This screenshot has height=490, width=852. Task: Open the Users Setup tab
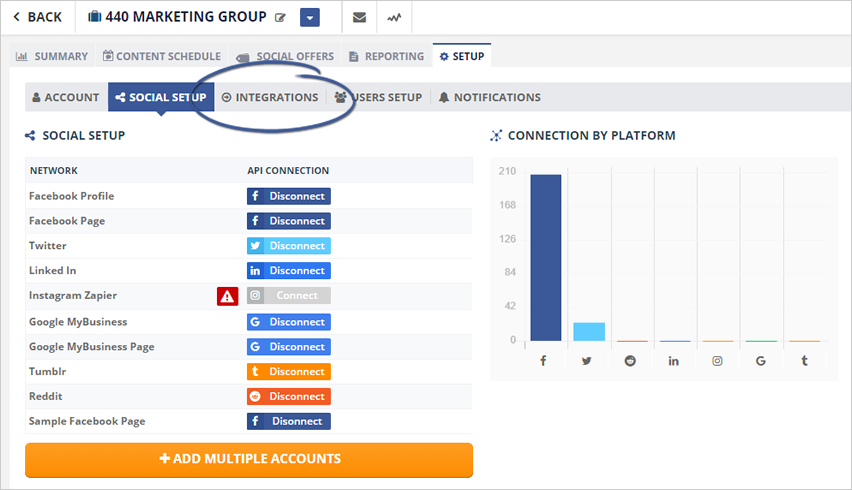[378, 97]
